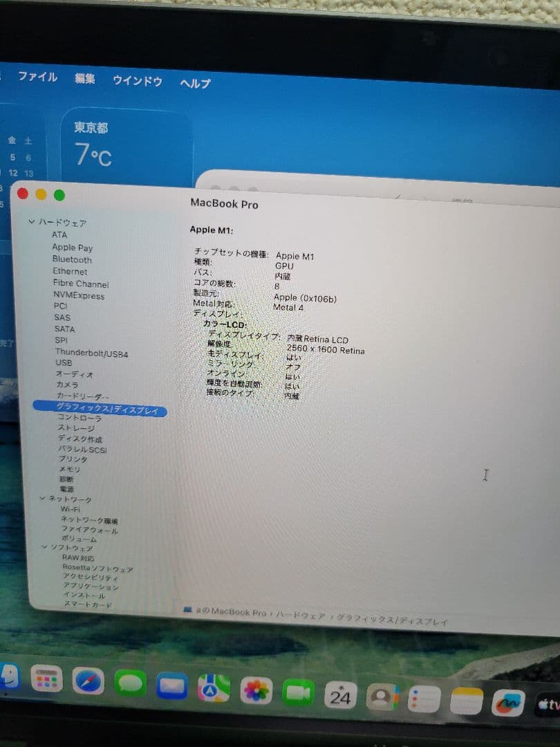Launch the Photos app
560x747 pixels.
[x=254, y=692]
